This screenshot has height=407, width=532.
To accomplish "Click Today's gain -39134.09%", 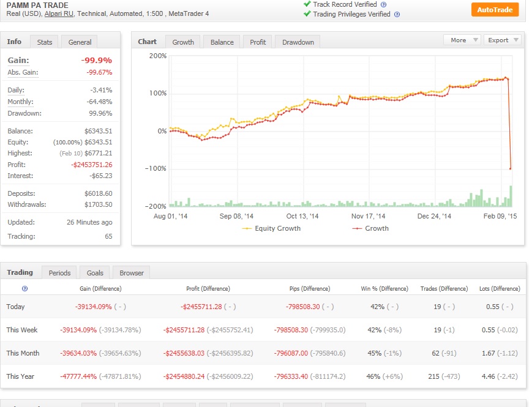I will (x=93, y=307).
